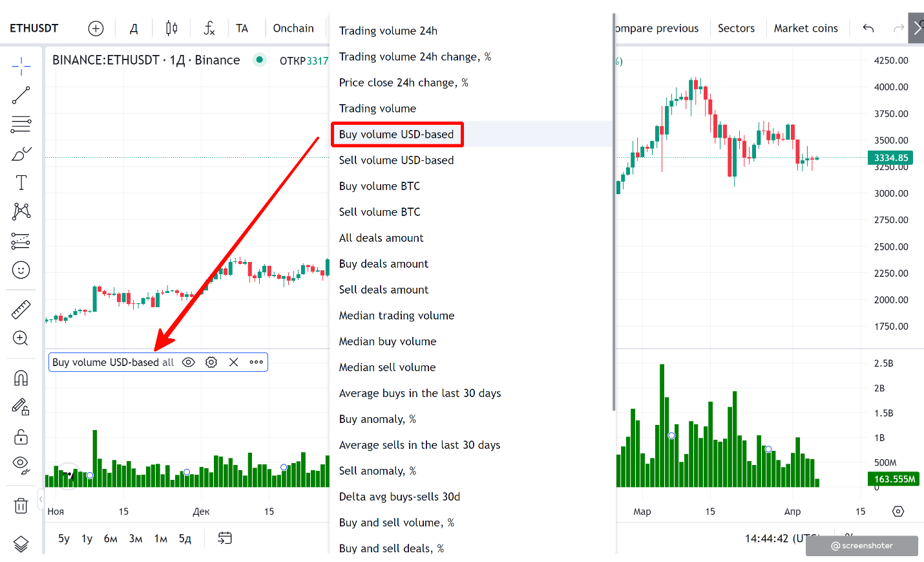Click the dropdown list scrollbar

(613, 213)
